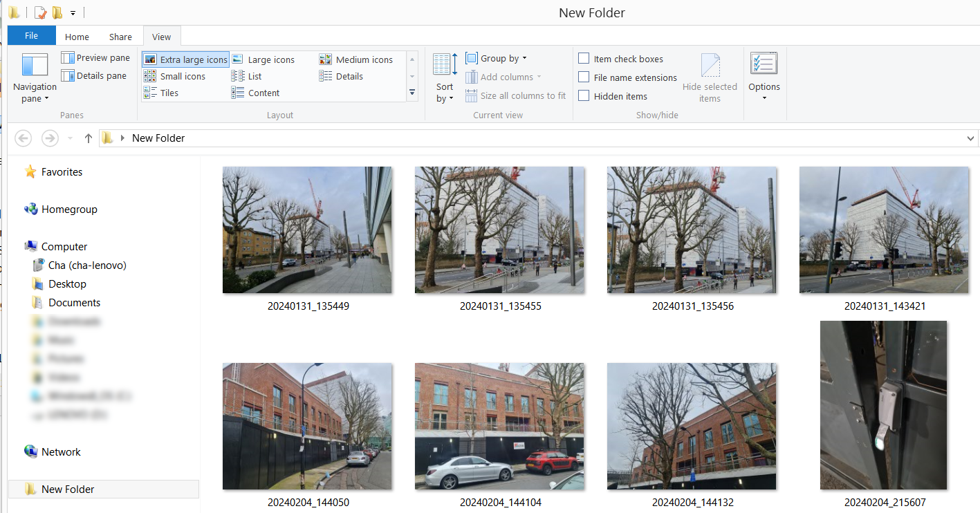Choose the Tiles layout
Viewport: 980px width, 513px height.
tap(161, 93)
